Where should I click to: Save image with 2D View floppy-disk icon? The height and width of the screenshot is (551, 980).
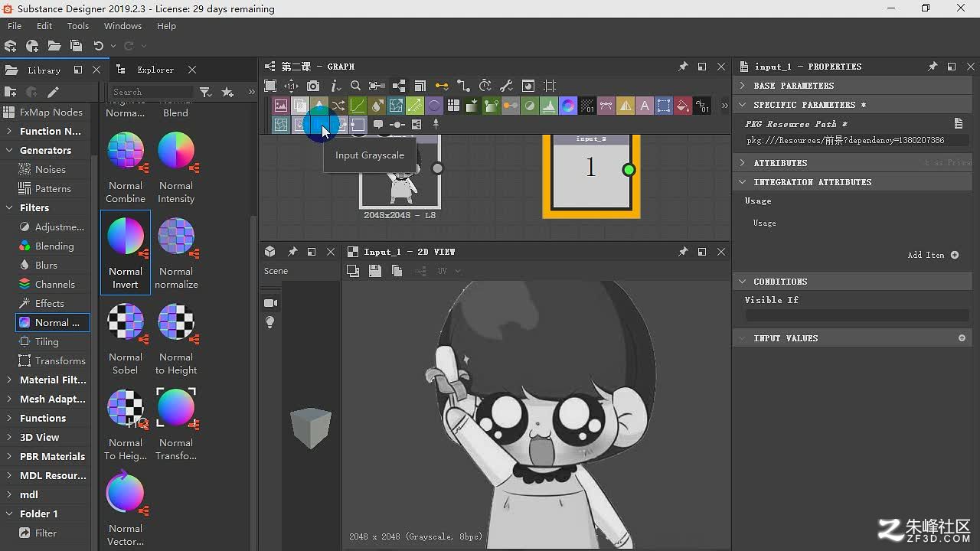tap(374, 270)
